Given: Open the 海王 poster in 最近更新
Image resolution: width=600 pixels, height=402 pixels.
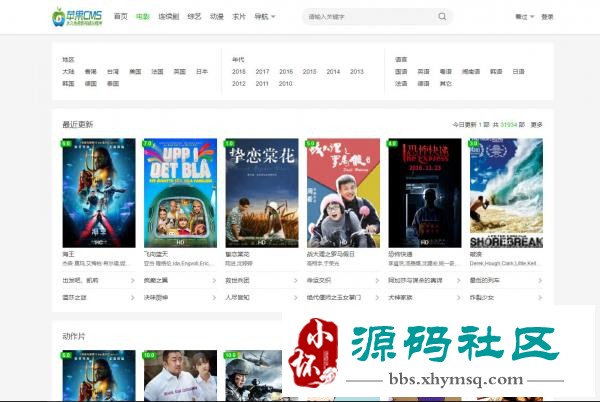Looking at the screenshot, I should pos(99,193).
